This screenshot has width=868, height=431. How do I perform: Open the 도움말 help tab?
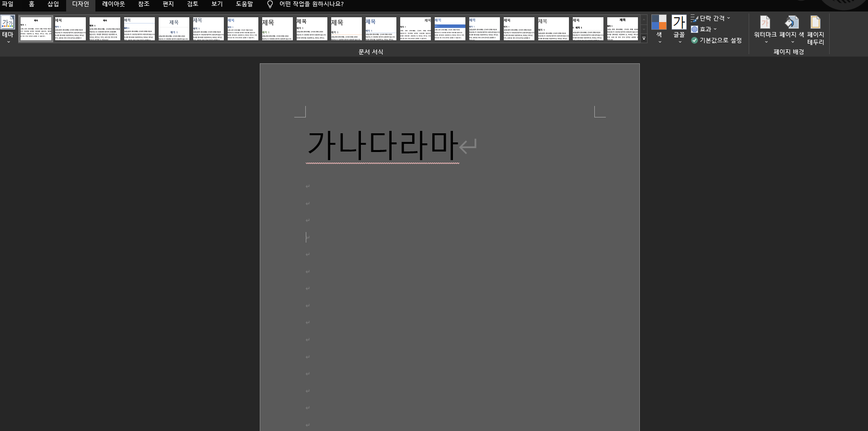[x=244, y=4]
